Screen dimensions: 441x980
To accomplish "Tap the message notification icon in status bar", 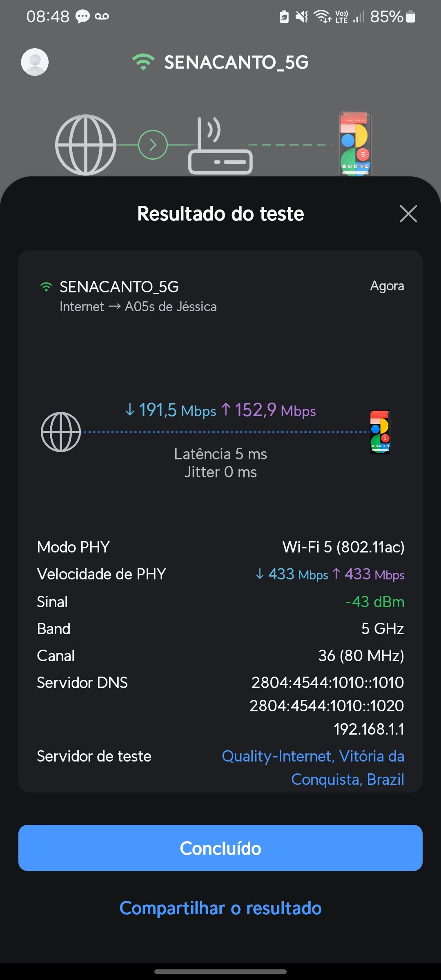I will point(82,17).
